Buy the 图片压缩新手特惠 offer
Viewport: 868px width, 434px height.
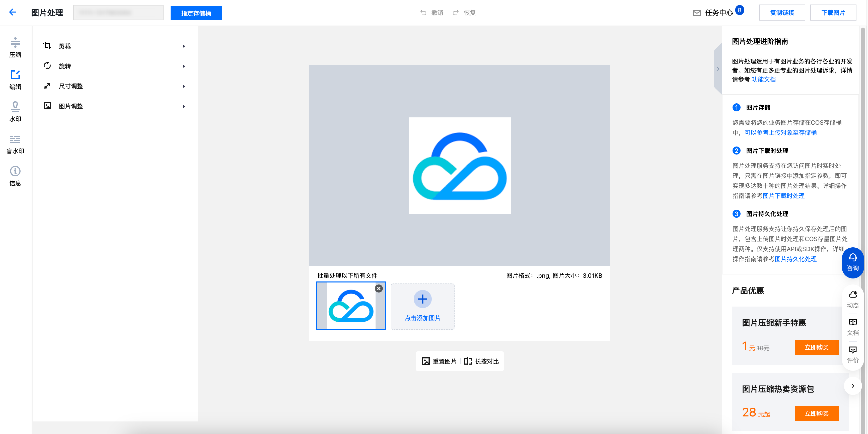pyautogui.click(x=817, y=347)
